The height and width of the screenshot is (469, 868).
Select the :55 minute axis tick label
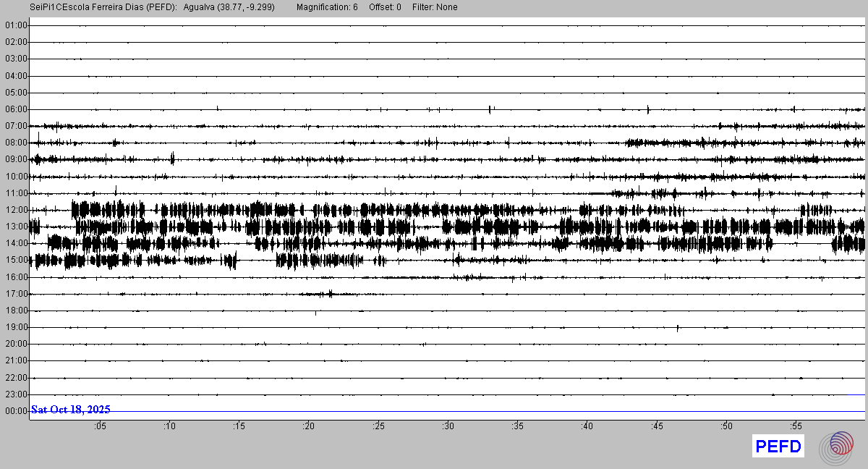796,426
